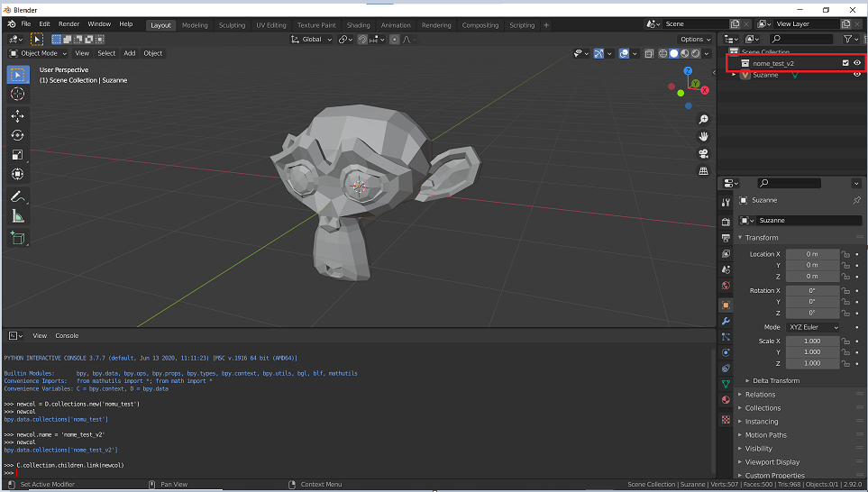
Task: Click the viewport zoom magnifier icon
Action: [x=704, y=120]
